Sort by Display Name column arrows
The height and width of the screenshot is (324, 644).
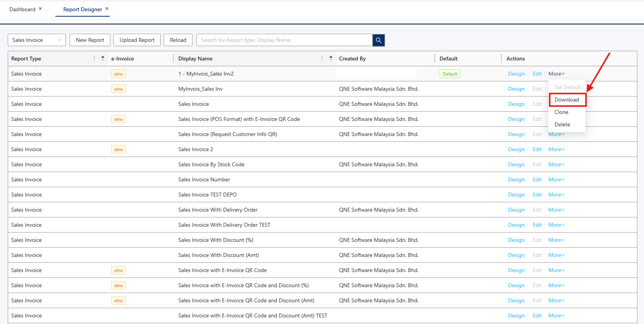tap(331, 59)
